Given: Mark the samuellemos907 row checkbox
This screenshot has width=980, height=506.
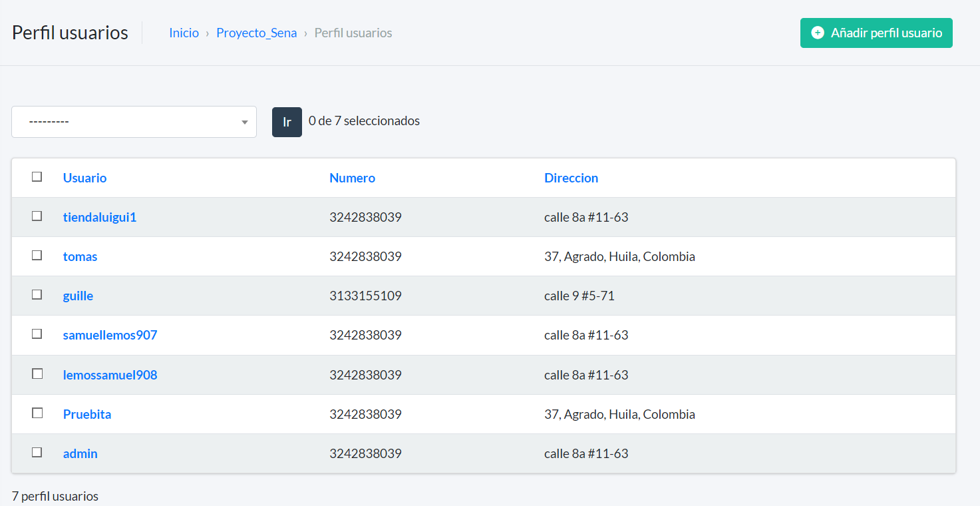Looking at the screenshot, I should [x=37, y=334].
